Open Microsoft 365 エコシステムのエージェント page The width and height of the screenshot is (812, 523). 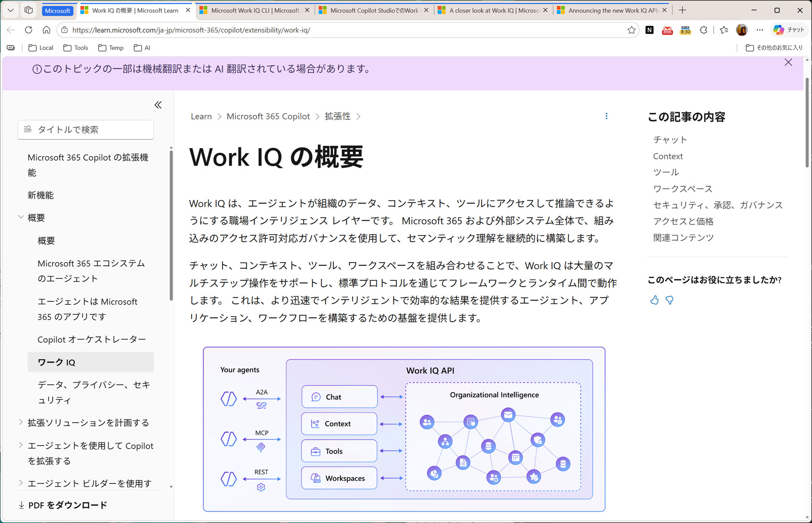pos(91,271)
